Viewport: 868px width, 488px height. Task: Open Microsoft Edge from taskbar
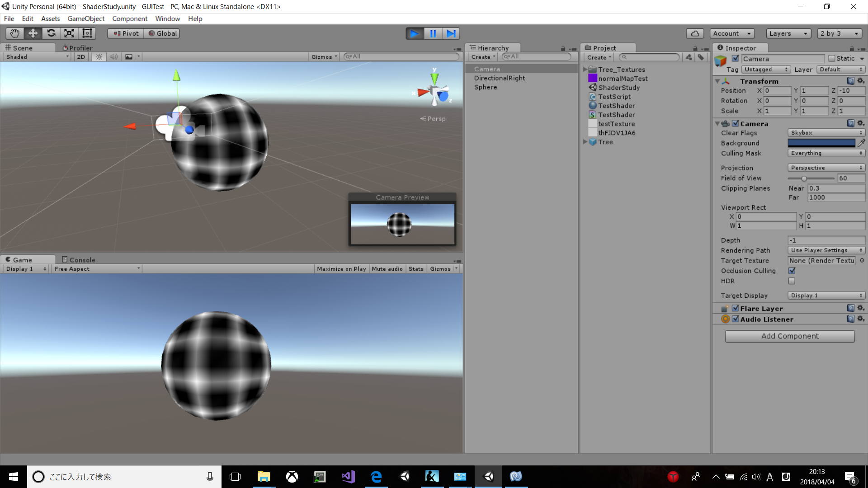[x=376, y=477]
